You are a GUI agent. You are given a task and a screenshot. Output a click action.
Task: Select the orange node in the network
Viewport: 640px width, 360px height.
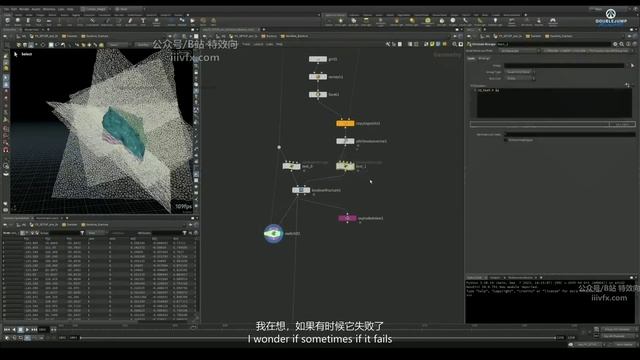pos(345,123)
